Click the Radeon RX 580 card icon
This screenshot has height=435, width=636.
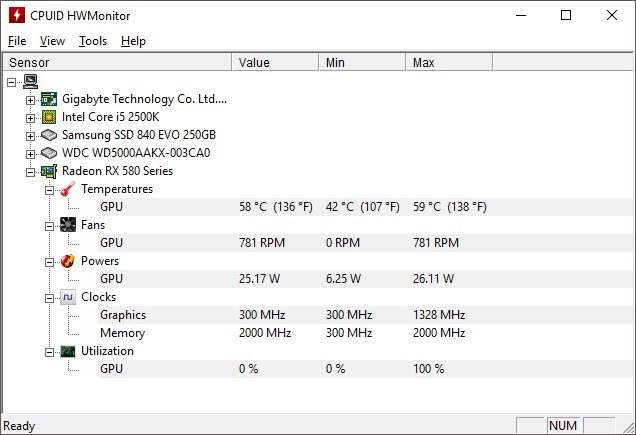click(49, 171)
